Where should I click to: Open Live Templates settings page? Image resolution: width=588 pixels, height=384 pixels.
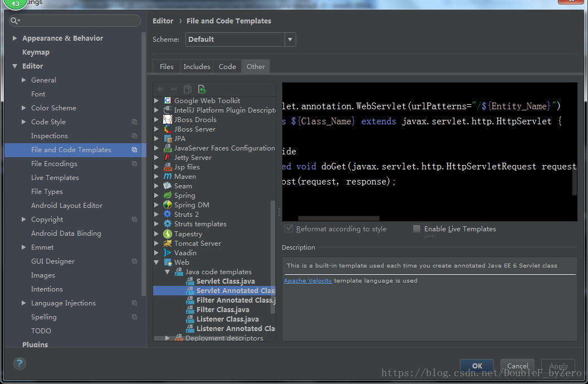[55, 178]
